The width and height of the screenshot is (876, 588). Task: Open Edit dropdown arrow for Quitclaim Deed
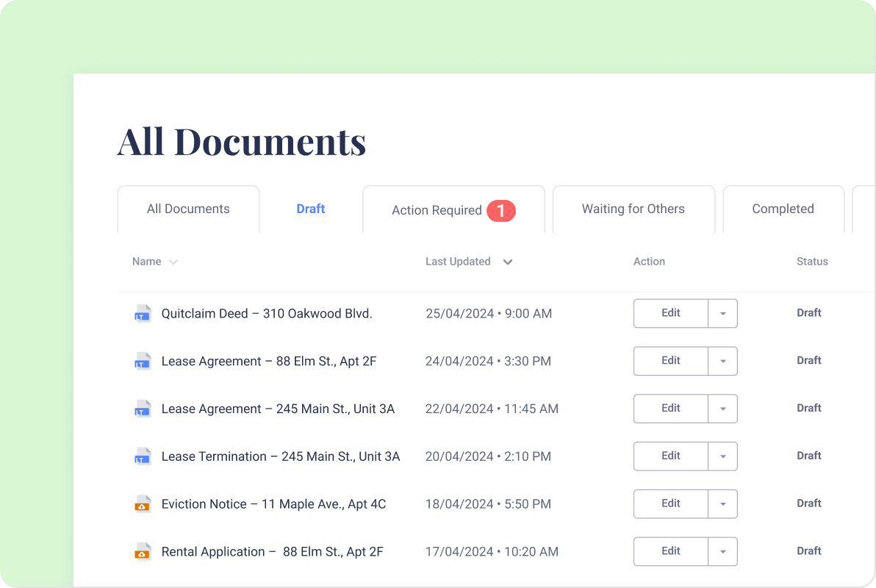(723, 314)
